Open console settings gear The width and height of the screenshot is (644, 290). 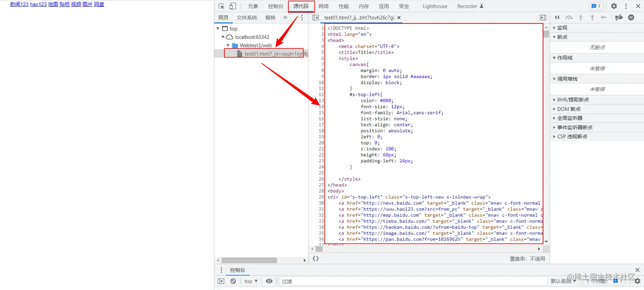637,281
